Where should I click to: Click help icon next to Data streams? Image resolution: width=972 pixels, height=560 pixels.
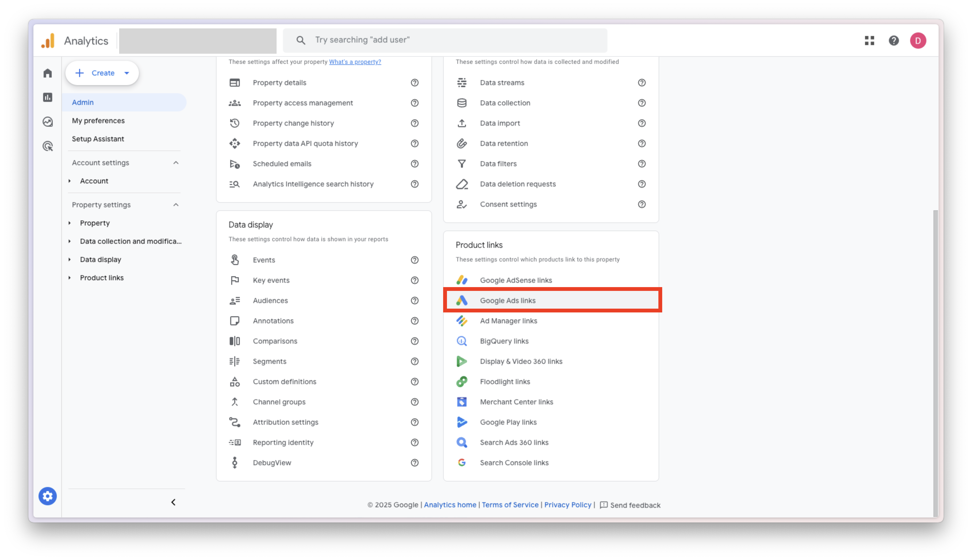click(x=641, y=83)
